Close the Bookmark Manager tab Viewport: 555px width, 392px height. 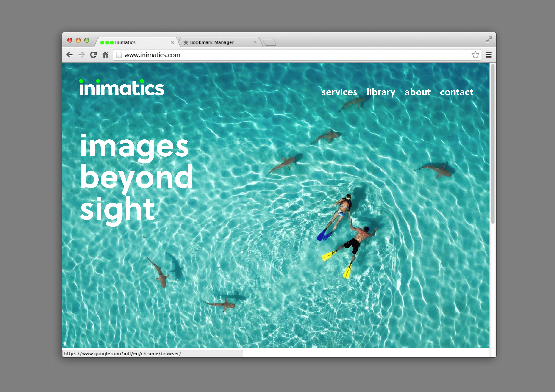point(255,42)
